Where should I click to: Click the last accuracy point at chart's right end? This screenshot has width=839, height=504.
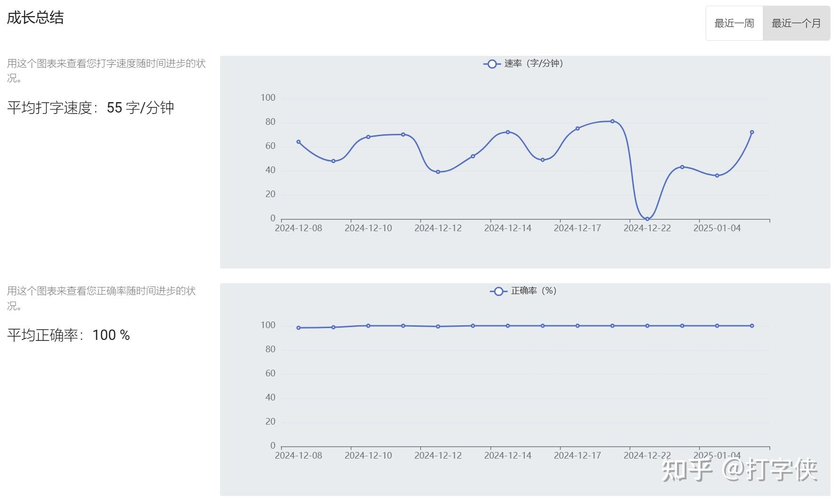pos(752,326)
